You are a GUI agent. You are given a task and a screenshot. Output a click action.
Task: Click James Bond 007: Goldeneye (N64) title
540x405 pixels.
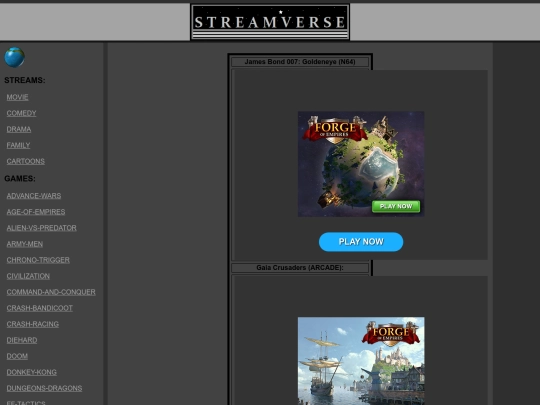coord(300,62)
